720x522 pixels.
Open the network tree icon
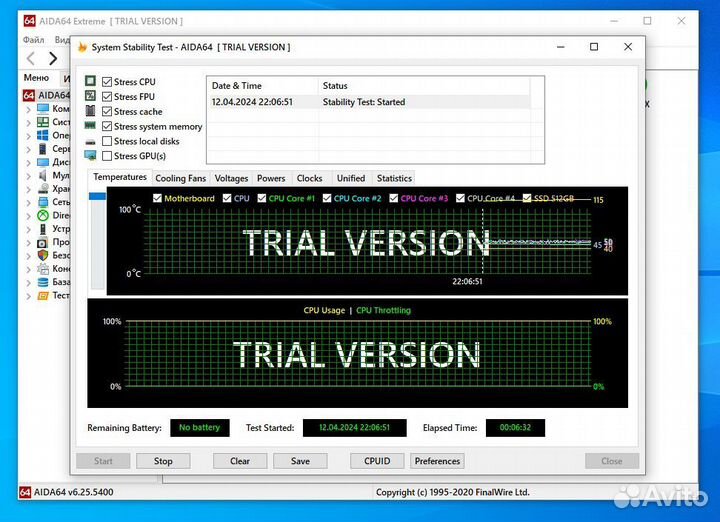[43, 202]
